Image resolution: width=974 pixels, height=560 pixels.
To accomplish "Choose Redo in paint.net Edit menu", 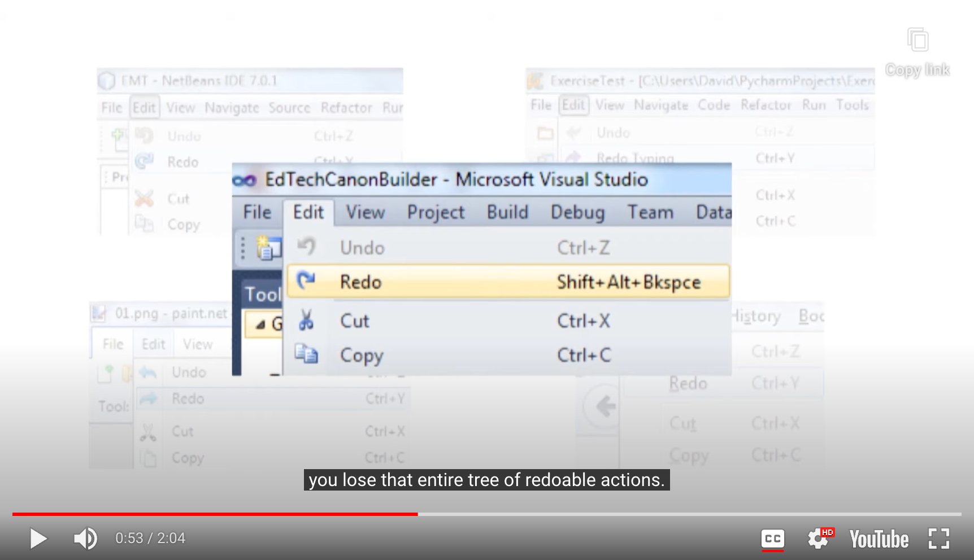I will click(272, 399).
